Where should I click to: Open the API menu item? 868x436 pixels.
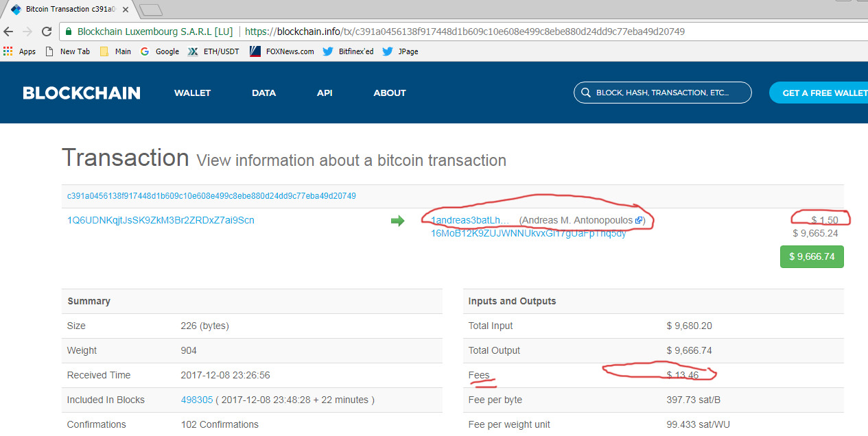click(x=325, y=93)
